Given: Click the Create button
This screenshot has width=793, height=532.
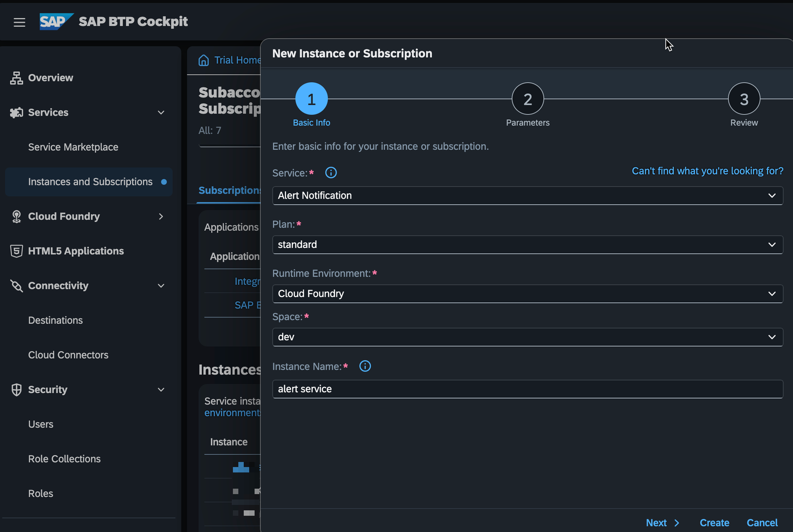Looking at the screenshot, I should click(x=714, y=523).
